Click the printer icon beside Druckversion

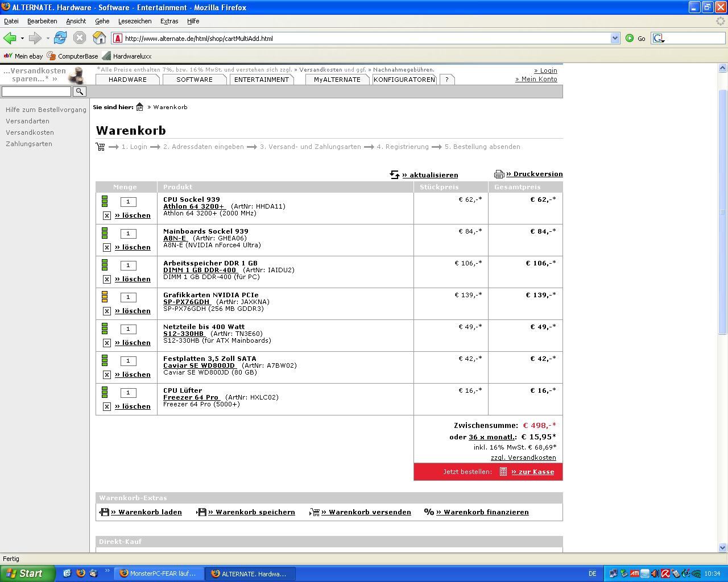(499, 174)
